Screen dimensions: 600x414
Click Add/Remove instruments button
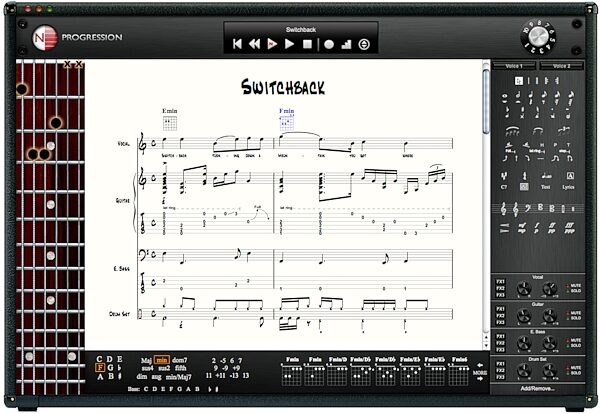tap(538, 389)
